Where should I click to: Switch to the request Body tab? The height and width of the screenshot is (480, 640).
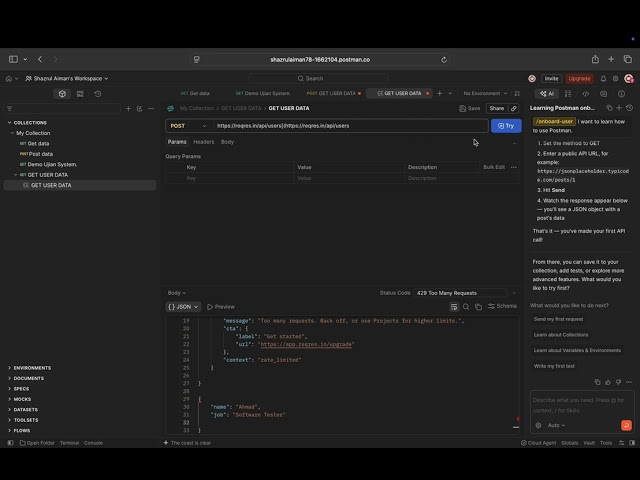coord(227,142)
